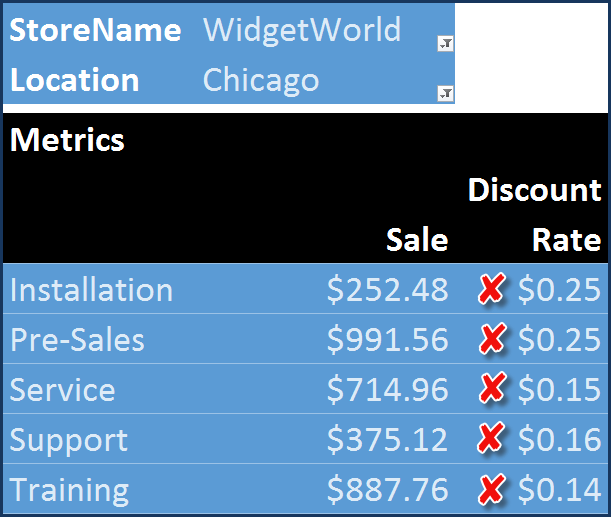
Task: Click the Installation row label
Action: 91,290
